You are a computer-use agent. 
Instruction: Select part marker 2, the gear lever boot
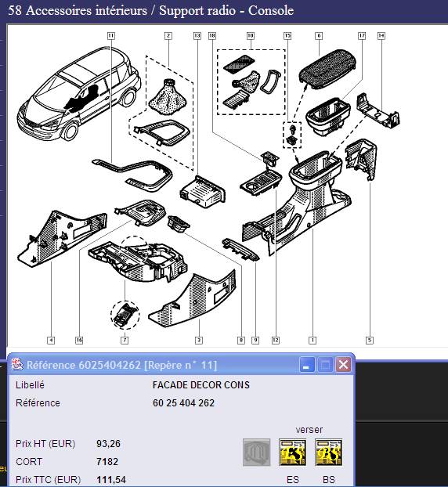168,36
